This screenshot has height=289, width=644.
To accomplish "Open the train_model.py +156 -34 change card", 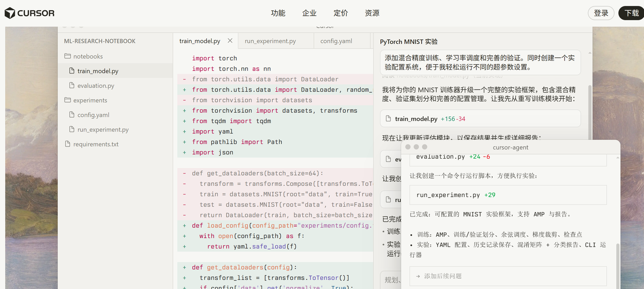I will [480, 119].
